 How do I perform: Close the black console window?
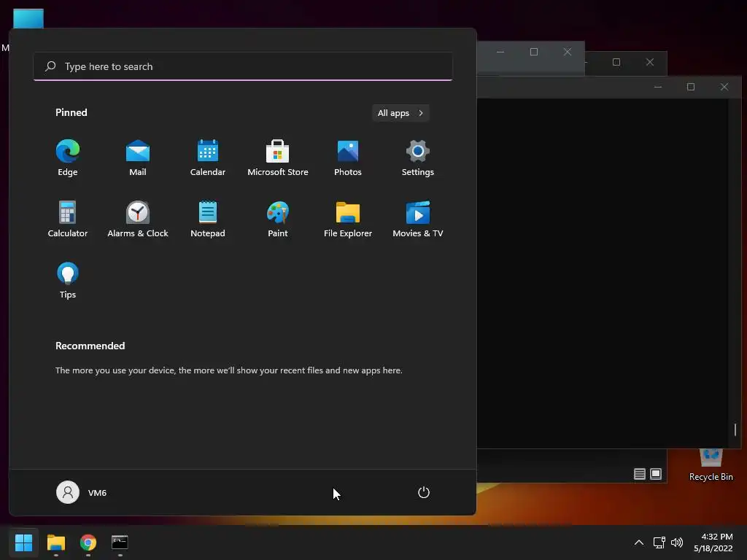pyautogui.click(x=724, y=87)
